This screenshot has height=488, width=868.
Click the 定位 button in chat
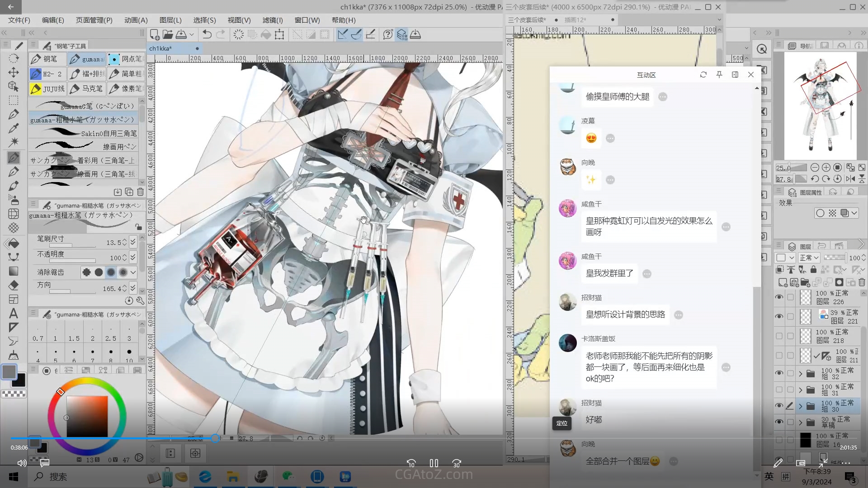coord(561,423)
